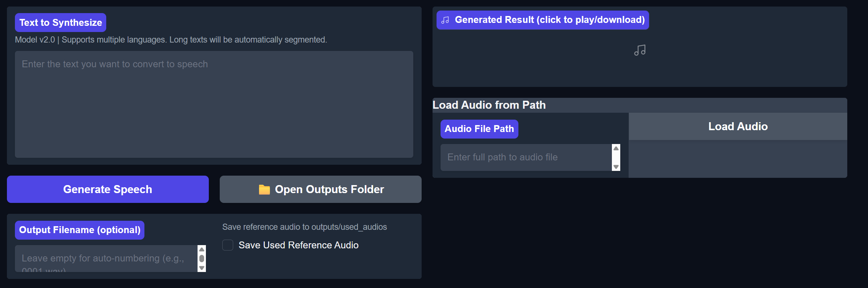Click the scrollbar thumb in Output Filename field
The height and width of the screenshot is (288, 868).
[202, 259]
